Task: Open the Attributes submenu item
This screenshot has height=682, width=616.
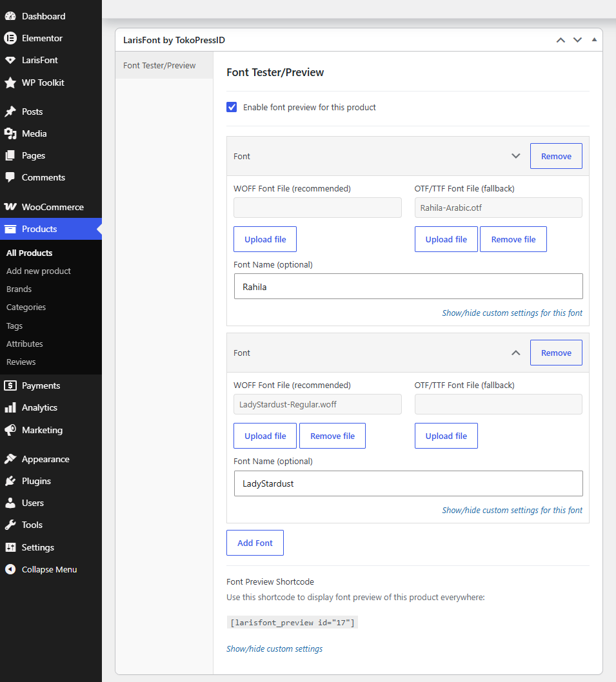Action: pyautogui.click(x=25, y=344)
